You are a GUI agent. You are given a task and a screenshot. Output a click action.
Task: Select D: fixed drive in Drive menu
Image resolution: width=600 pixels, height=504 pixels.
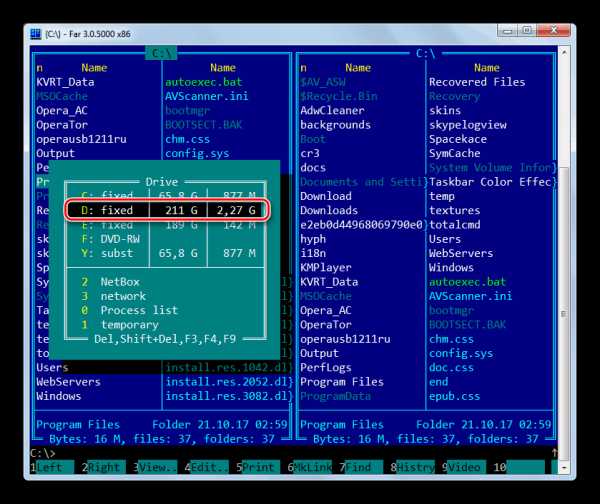pos(168,210)
